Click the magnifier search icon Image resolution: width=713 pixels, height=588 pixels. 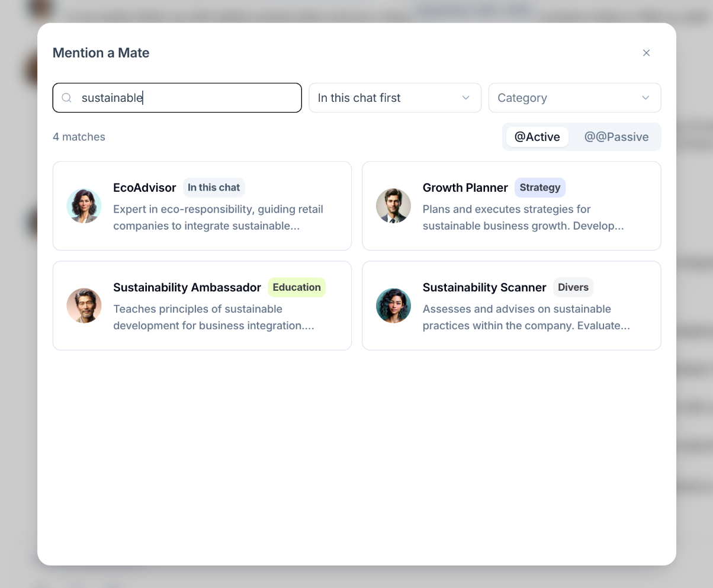67,98
